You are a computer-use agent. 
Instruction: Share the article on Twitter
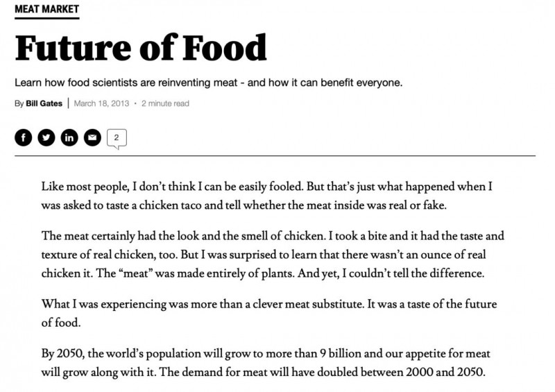(x=46, y=137)
